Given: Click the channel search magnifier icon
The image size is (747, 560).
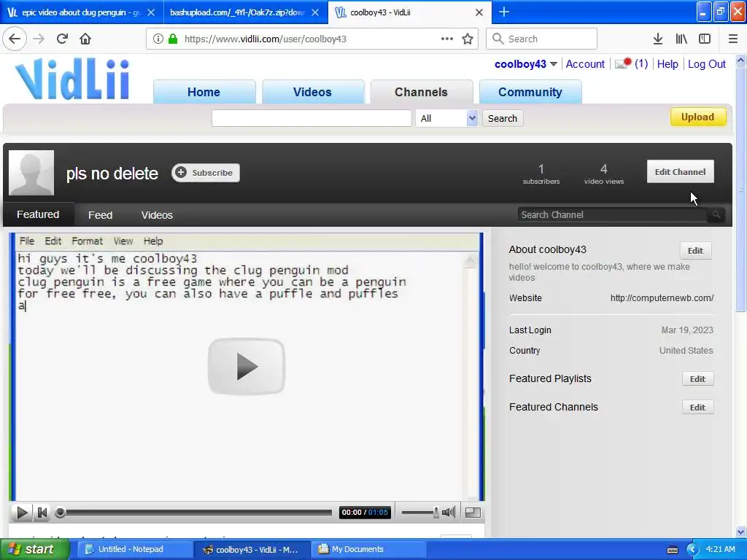Looking at the screenshot, I should pos(716,215).
